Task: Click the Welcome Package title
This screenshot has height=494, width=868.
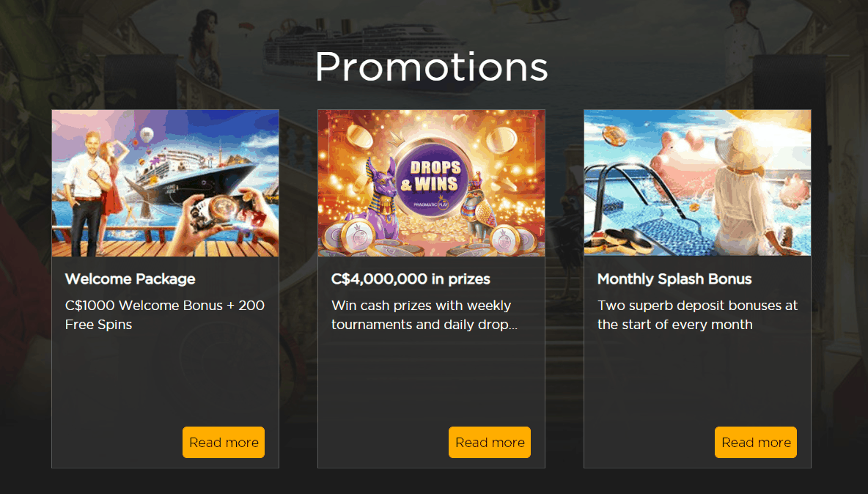Action: coord(130,279)
